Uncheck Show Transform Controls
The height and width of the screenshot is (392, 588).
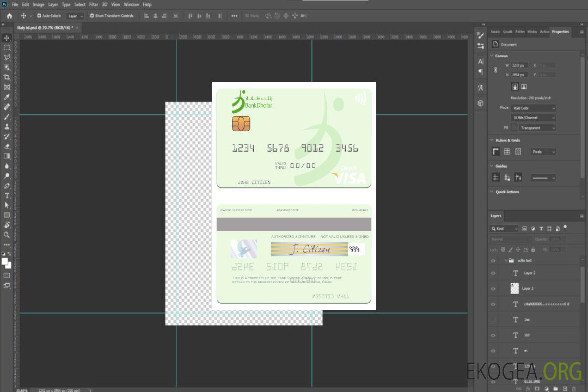point(92,16)
